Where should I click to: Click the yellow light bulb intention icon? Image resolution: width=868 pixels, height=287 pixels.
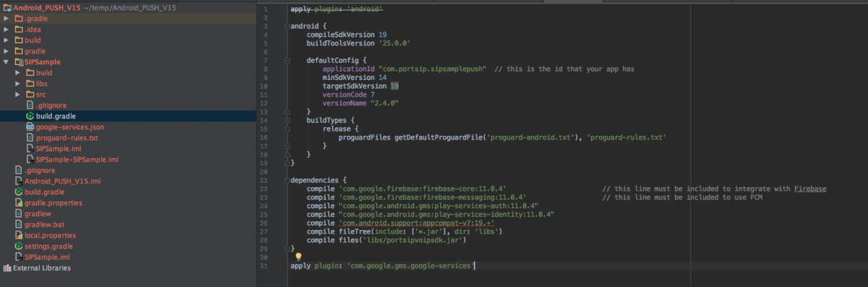(x=298, y=256)
